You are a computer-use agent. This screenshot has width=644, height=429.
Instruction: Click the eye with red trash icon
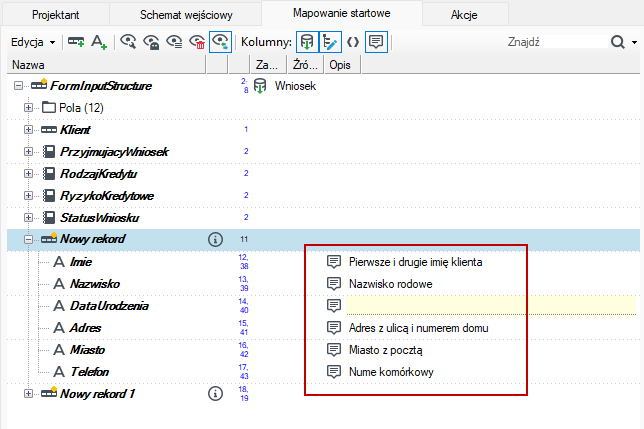coord(197,42)
